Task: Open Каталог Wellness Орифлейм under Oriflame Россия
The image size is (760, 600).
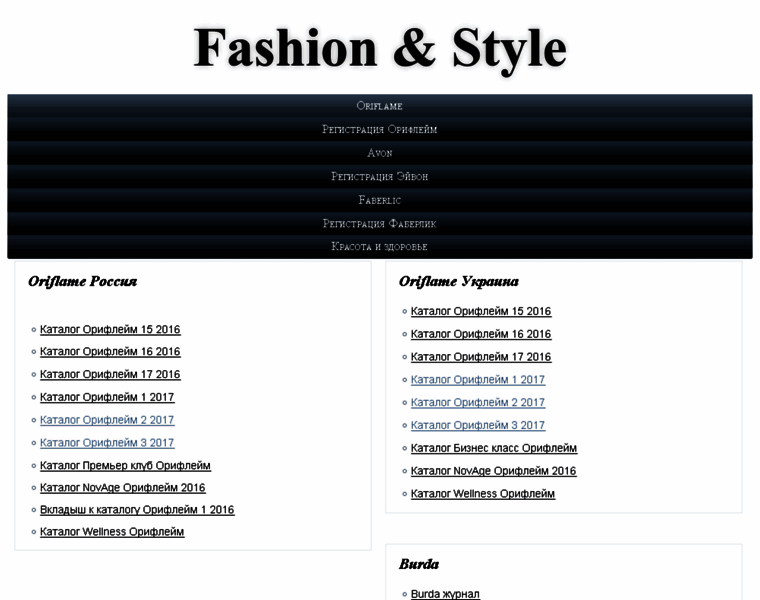Action: coord(112,532)
